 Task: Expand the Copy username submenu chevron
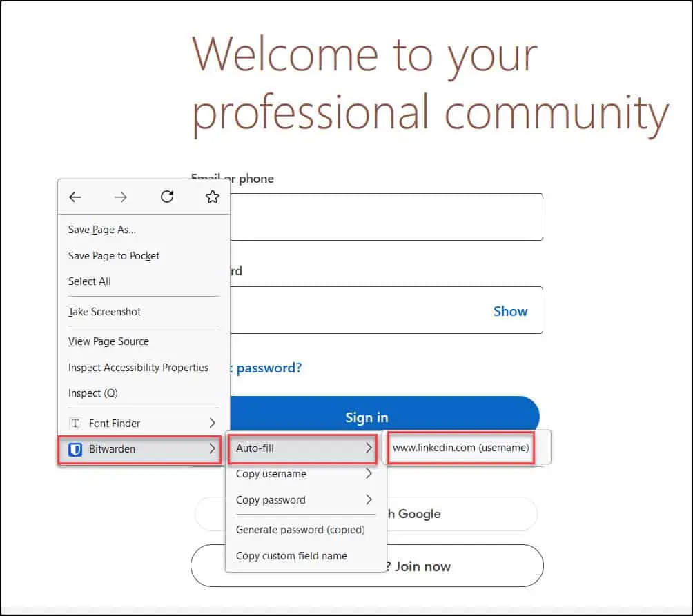click(369, 473)
